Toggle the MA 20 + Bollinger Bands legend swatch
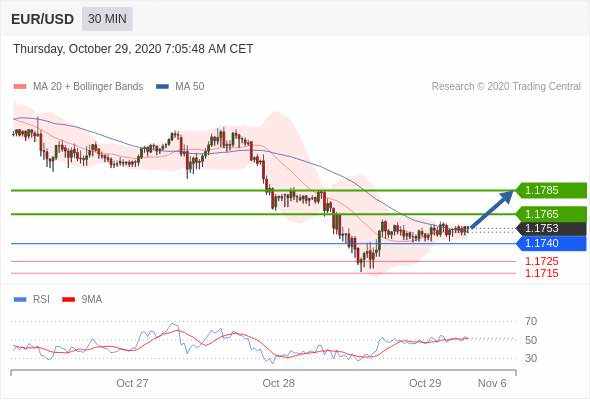590x400 pixels. coord(20,87)
